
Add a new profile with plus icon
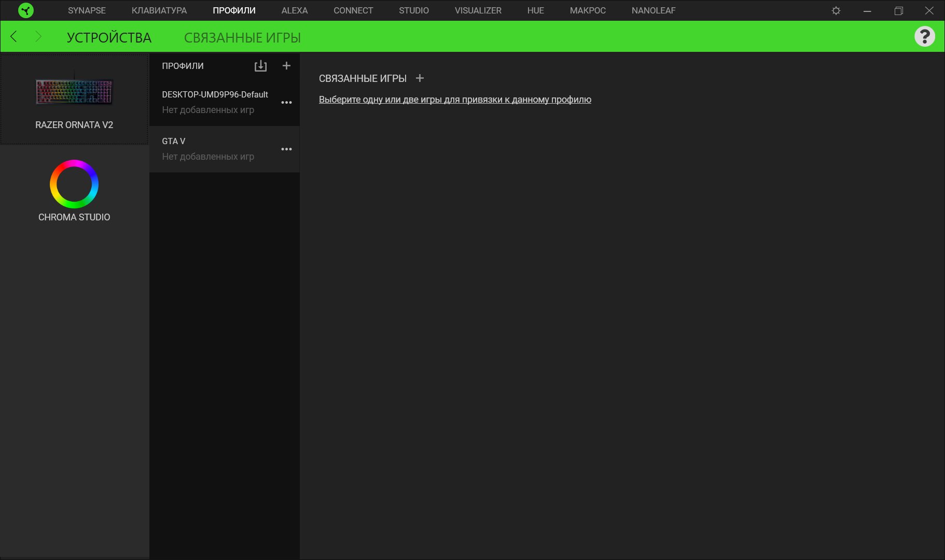click(x=286, y=65)
